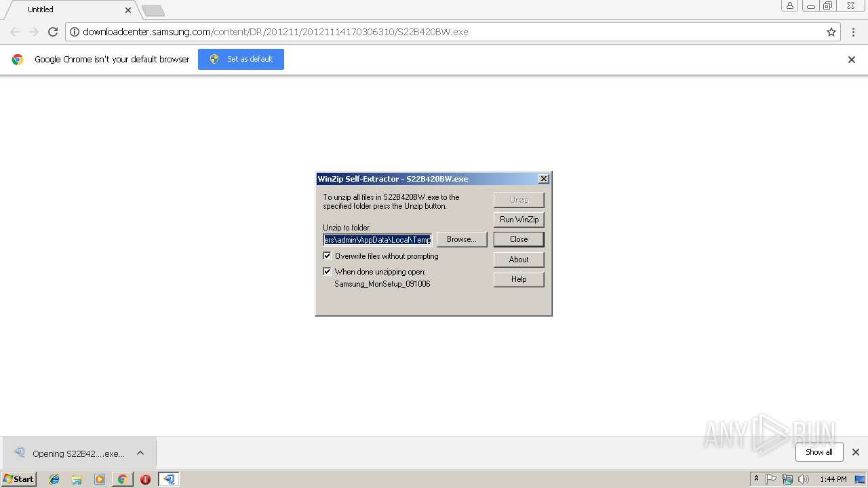The image size is (868, 488).
Task: Expand the download item options chevron
Action: tap(140, 453)
